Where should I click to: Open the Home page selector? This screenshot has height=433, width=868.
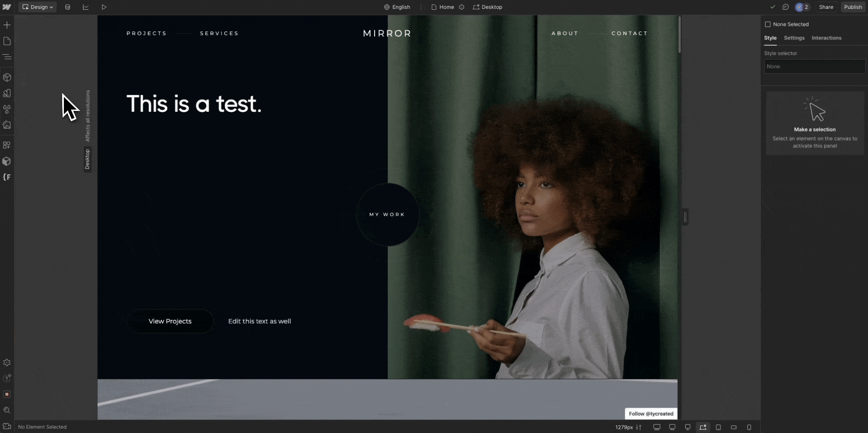443,7
